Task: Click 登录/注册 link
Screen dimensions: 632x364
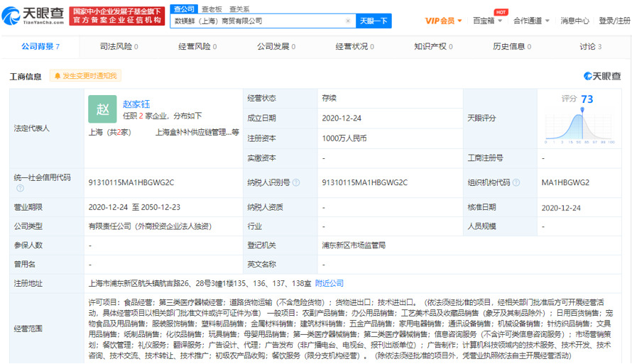Action: coord(614,21)
